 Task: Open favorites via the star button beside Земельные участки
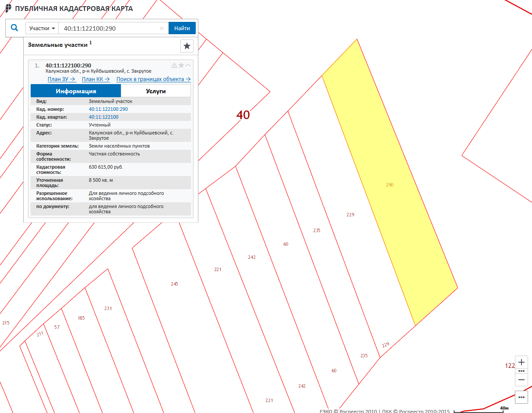[187, 46]
